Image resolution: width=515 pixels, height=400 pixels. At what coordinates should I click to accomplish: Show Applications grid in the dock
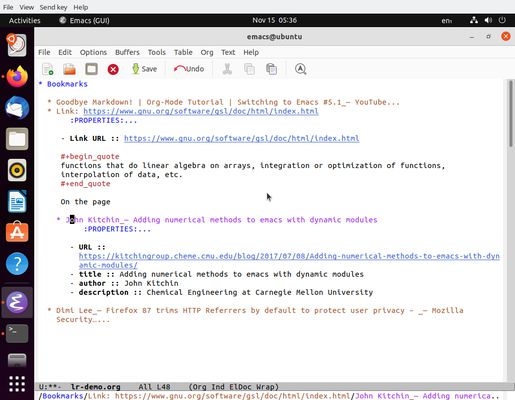point(17,384)
